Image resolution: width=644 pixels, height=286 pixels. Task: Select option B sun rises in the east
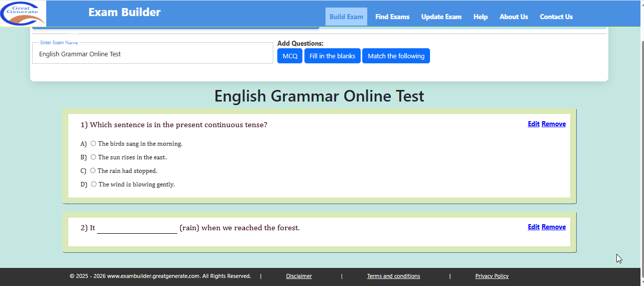click(93, 157)
